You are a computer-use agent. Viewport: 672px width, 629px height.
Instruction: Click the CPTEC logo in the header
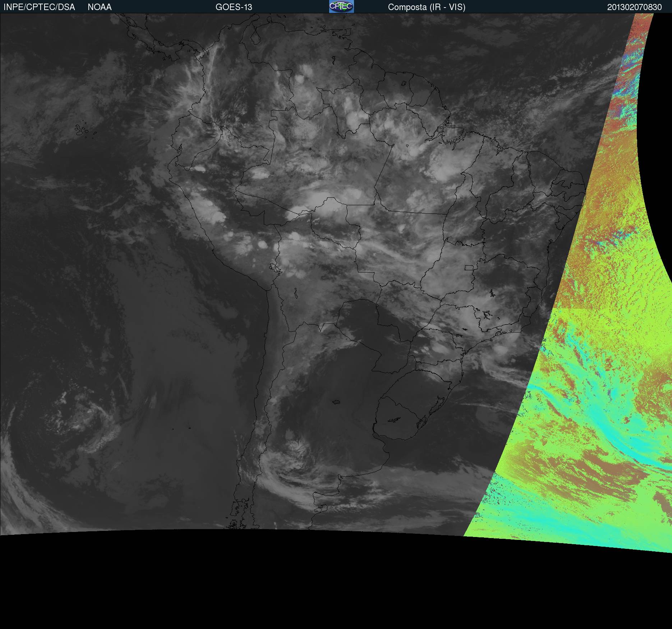click(341, 6)
